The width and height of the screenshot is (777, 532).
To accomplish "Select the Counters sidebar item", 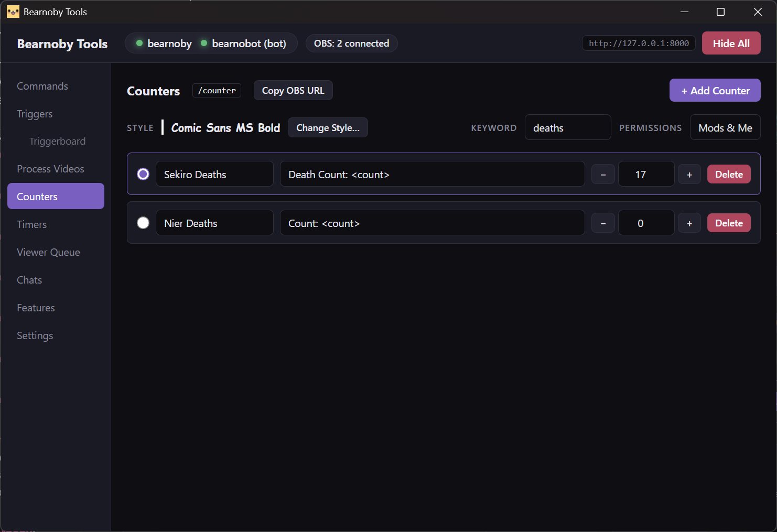I will 56,196.
